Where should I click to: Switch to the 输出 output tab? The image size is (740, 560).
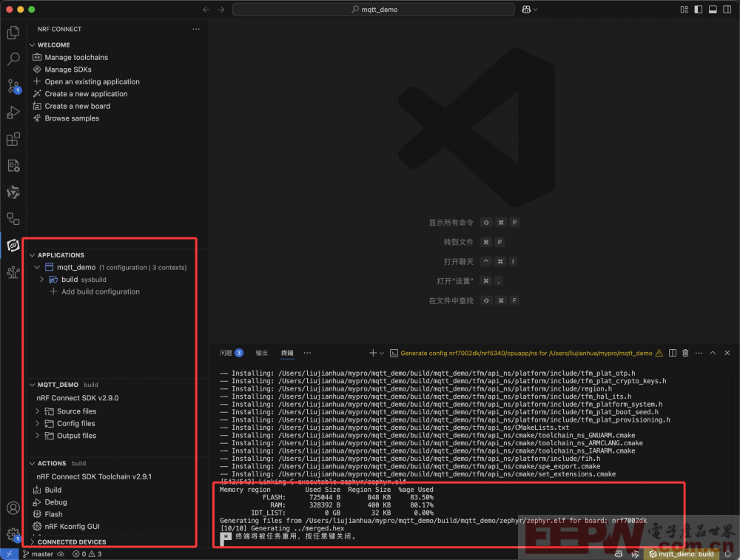261,353
